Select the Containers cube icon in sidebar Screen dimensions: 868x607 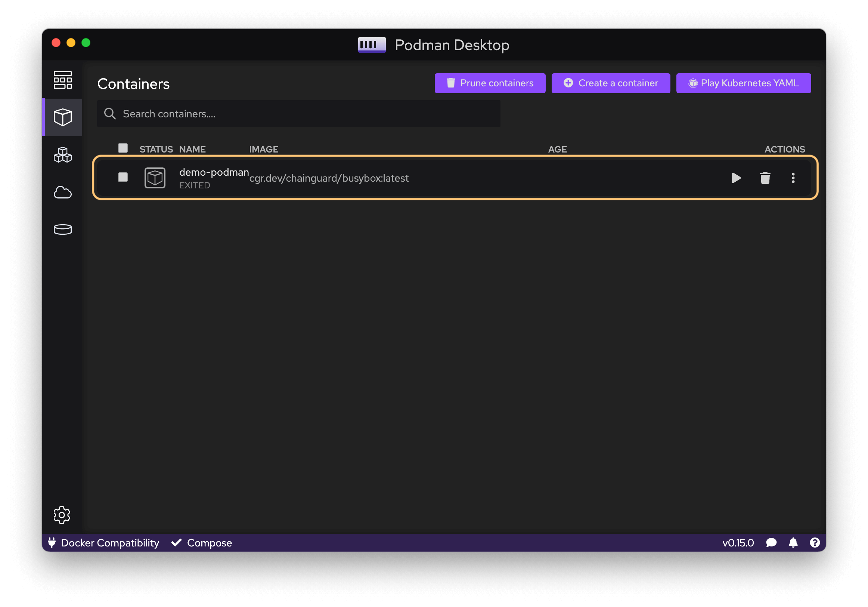point(62,117)
